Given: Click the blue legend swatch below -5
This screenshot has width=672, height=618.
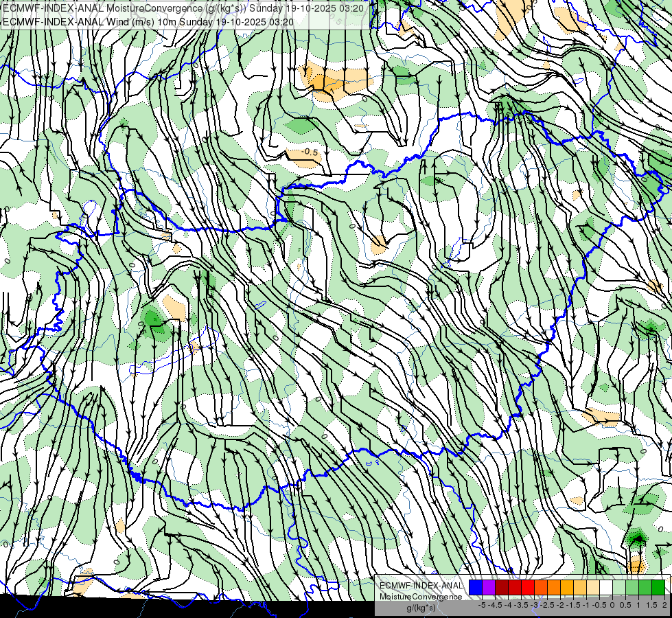Looking at the screenshot, I should tap(476, 587).
